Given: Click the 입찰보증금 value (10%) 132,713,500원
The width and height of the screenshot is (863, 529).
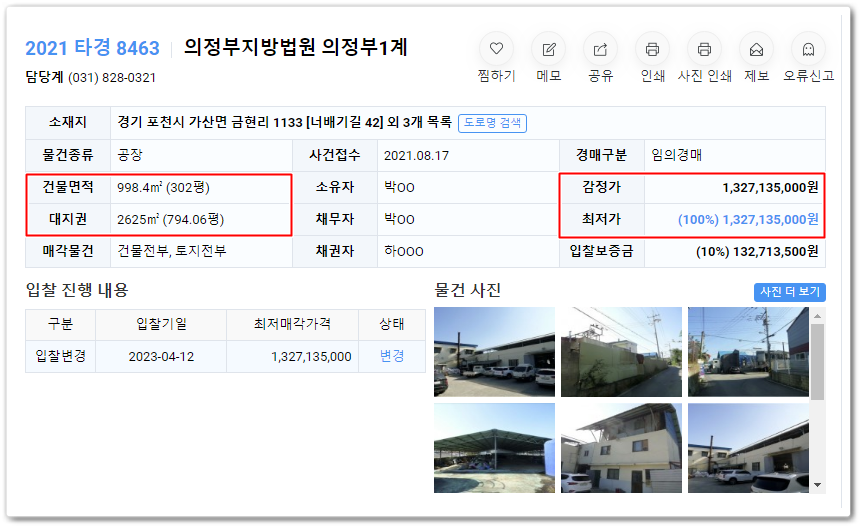Looking at the screenshot, I should [x=757, y=252].
